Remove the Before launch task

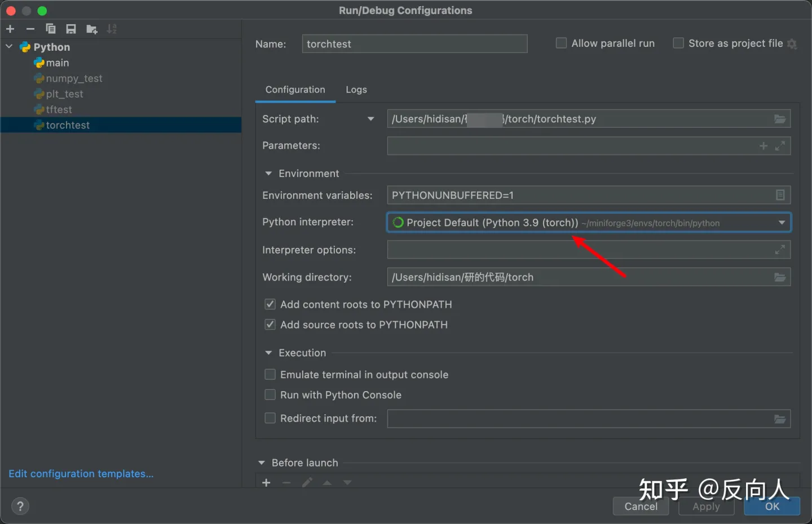pos(286,483)
